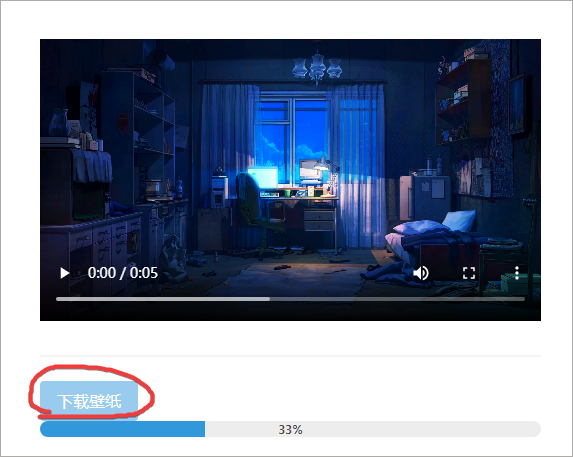Click the blue filled part of download progress bar

click(x=122, y=429)
